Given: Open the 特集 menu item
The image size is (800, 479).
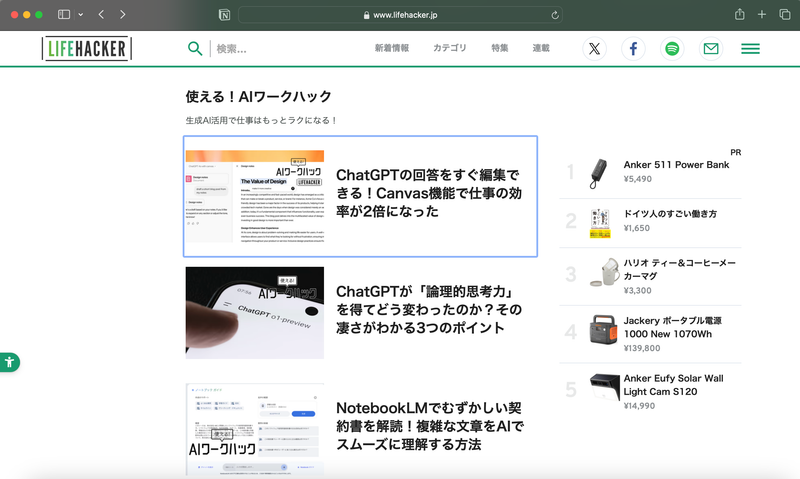Looking at the screenshot, I should pyautogui.click(x=499, y=48).
